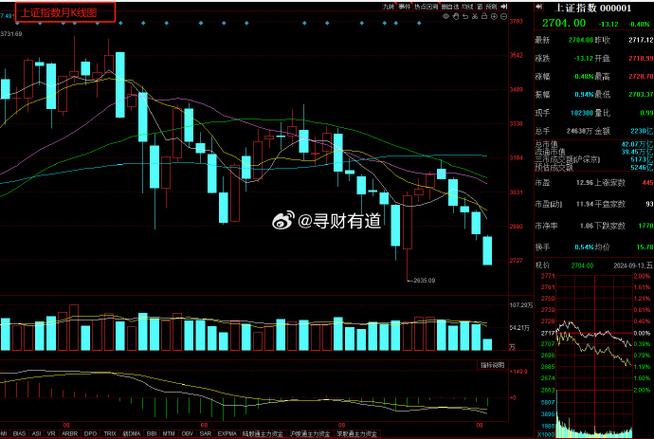Collapse chart via arrow icon after 预测
The image size is (654, 439).
click(503, 7)
